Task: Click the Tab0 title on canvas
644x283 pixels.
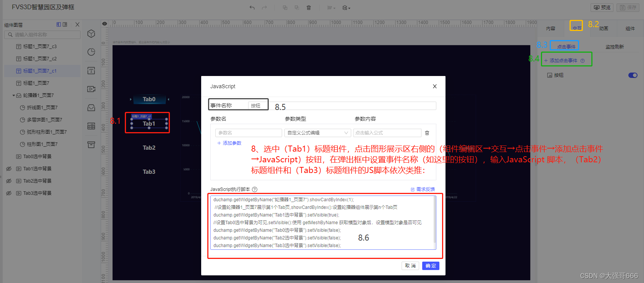Action: tap(149, 99)
